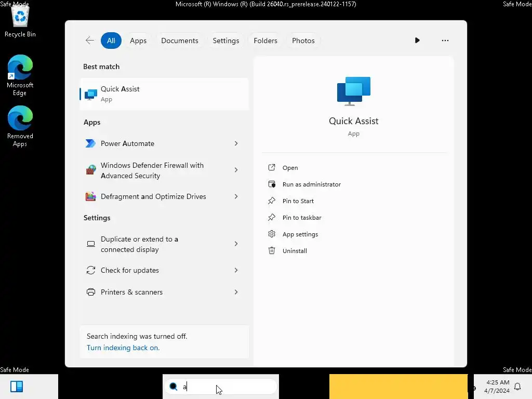
Task: Click the Quick Assist icon in best match
Action: [x=90, y=95]
